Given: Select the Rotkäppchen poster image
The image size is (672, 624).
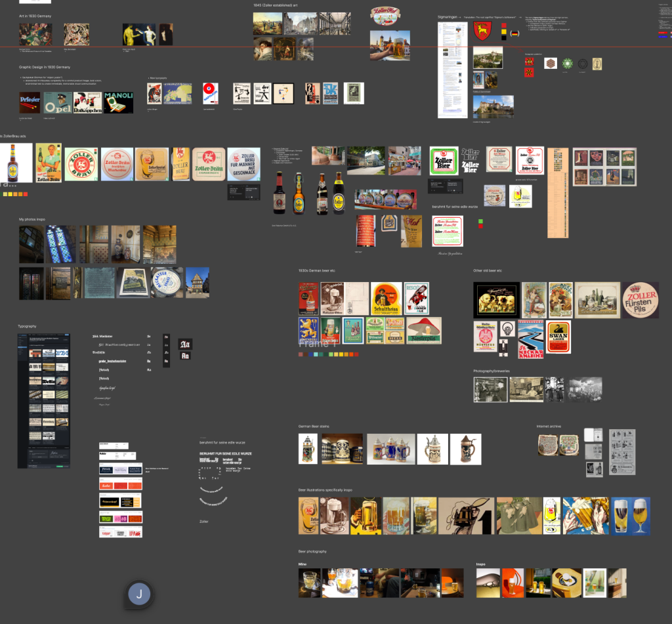Looking at the screenshot, I should pyautogui.click(x=88, y=102).
